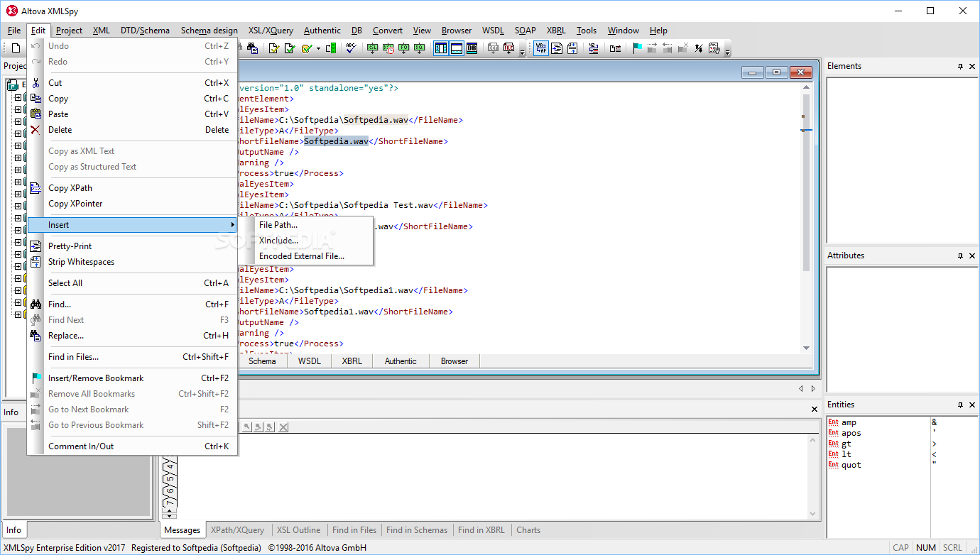Image resolution: width=980 pixels, height=555 pixels.
Task: Open the validate dropdown arrow in toolbar
Action: click(318, 48)
